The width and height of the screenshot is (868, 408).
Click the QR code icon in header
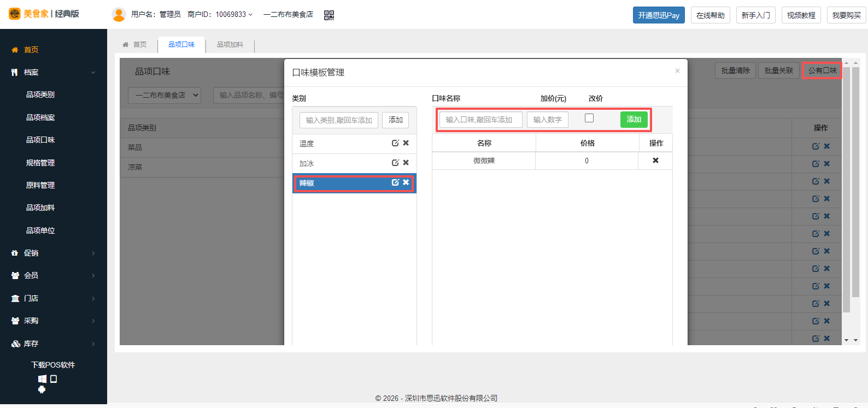[329, 15]
